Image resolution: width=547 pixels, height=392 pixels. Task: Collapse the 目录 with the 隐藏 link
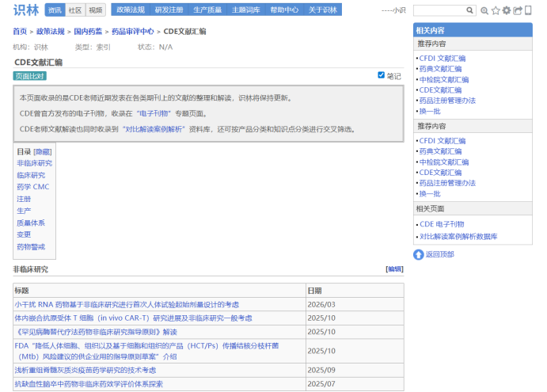click(x=42, y=151)
